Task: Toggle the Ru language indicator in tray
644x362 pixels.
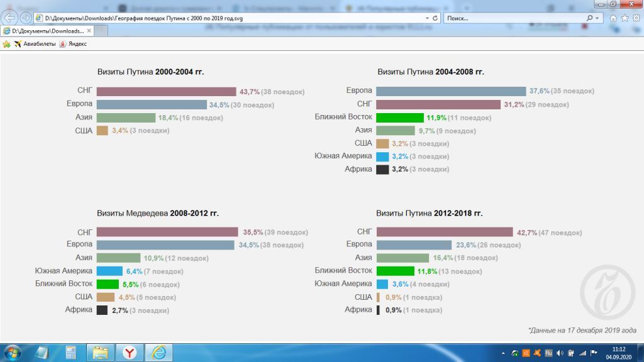Action: tap(548, 353)
